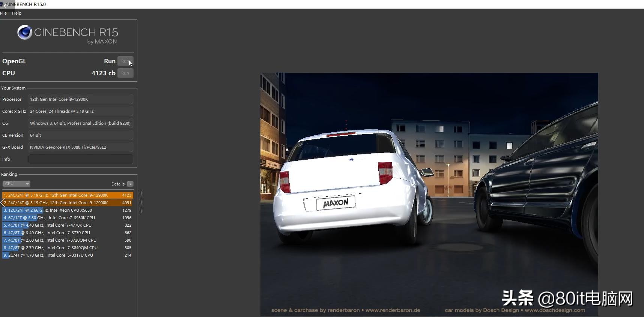Select ranking entry 2 scoring 4091
The height and width of the screenshot is (317, 644).
68,203
